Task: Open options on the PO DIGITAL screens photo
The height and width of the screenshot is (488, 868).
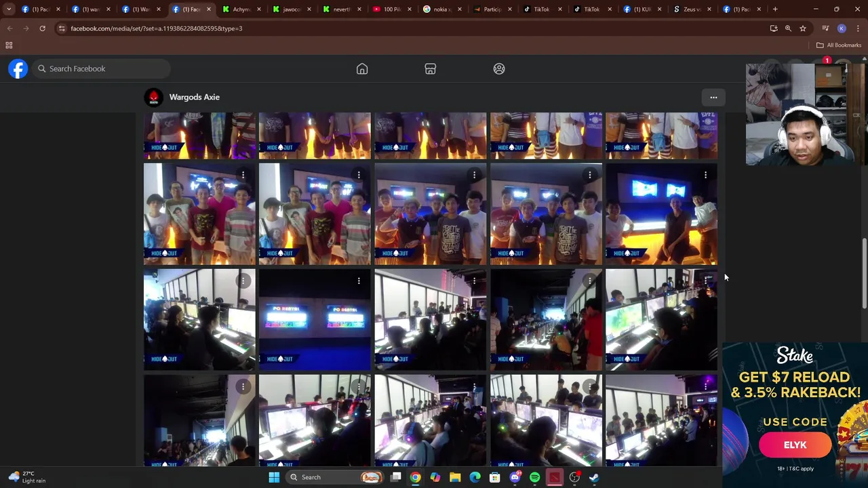Action: coord(359,281)
